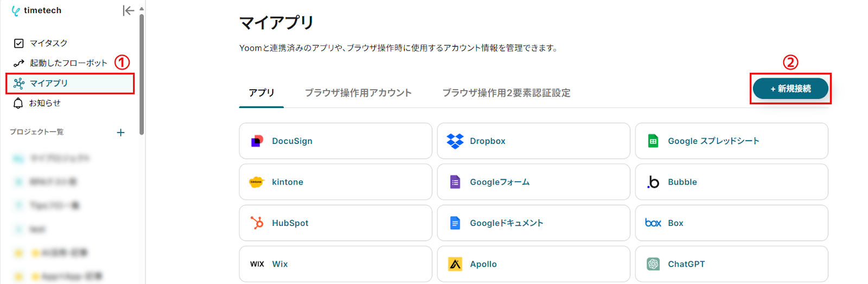Image resolution: width=868 pixels, height=284 pixels.
Task: Click the Dropbox app icon
Action: click(455, 141)
